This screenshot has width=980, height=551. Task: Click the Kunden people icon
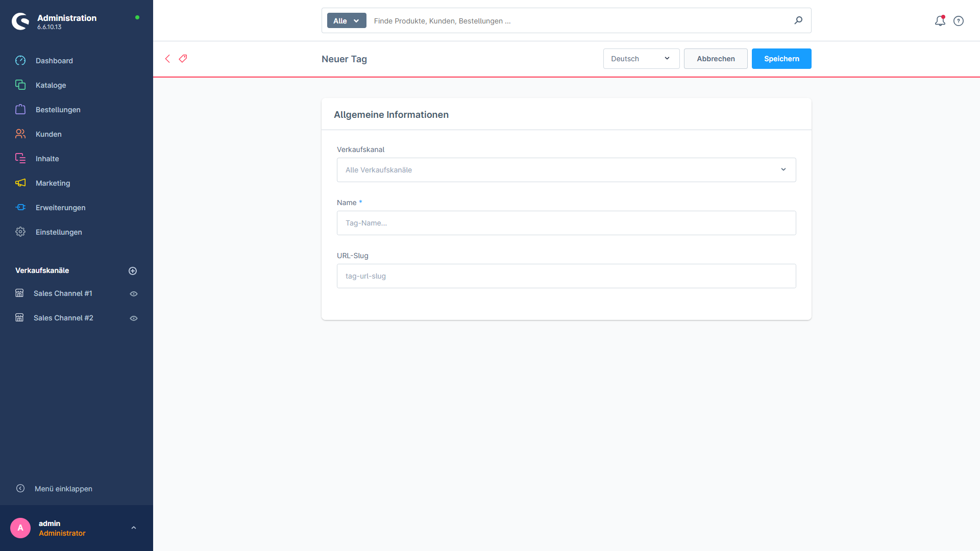[20, 134]
